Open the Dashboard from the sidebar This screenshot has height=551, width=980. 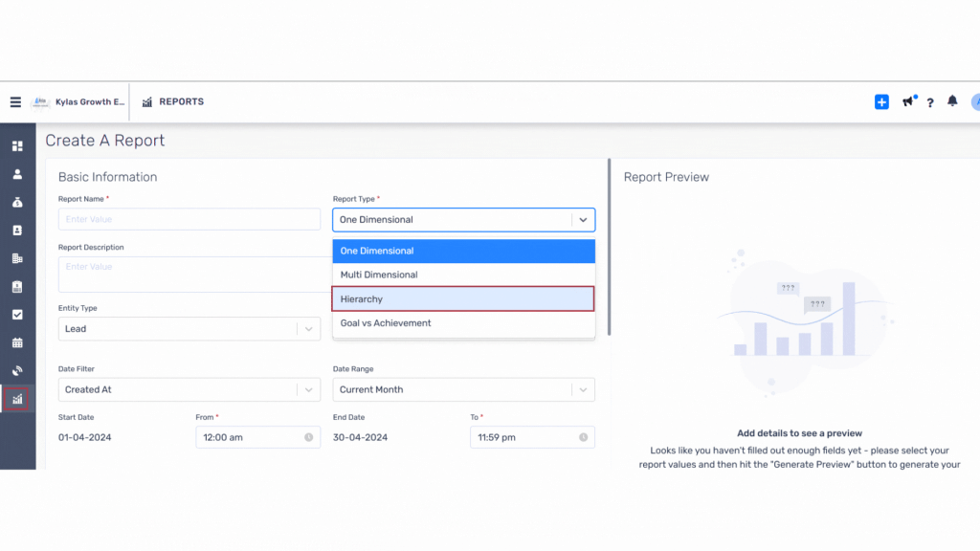[x=15, y=145]
